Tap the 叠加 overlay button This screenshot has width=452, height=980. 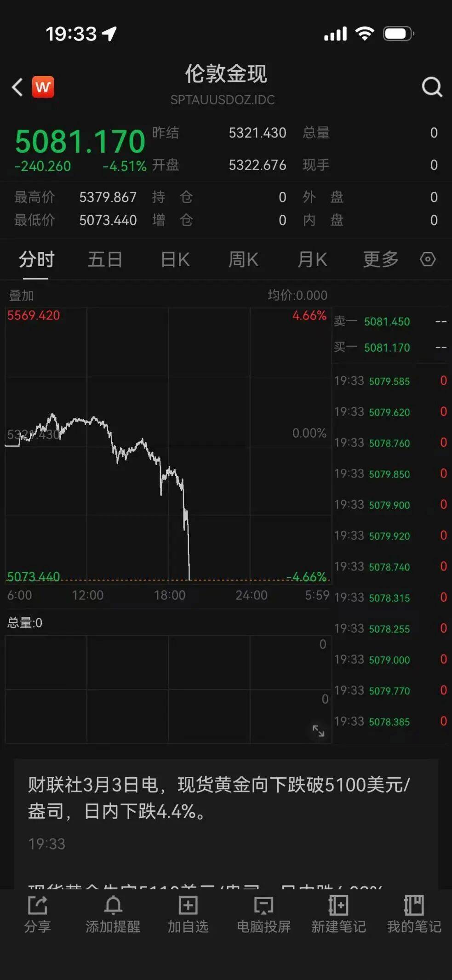(x=21, y=296)
